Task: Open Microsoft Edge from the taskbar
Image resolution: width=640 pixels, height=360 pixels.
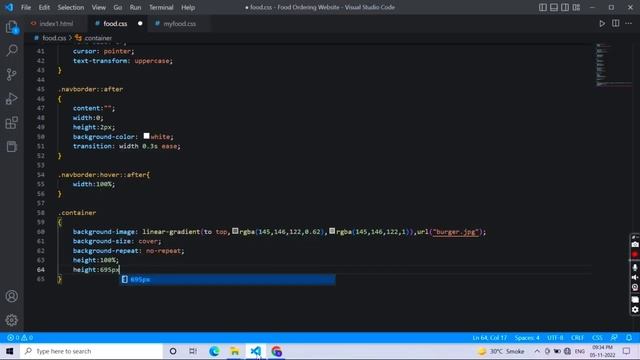Action: (214, 351)
